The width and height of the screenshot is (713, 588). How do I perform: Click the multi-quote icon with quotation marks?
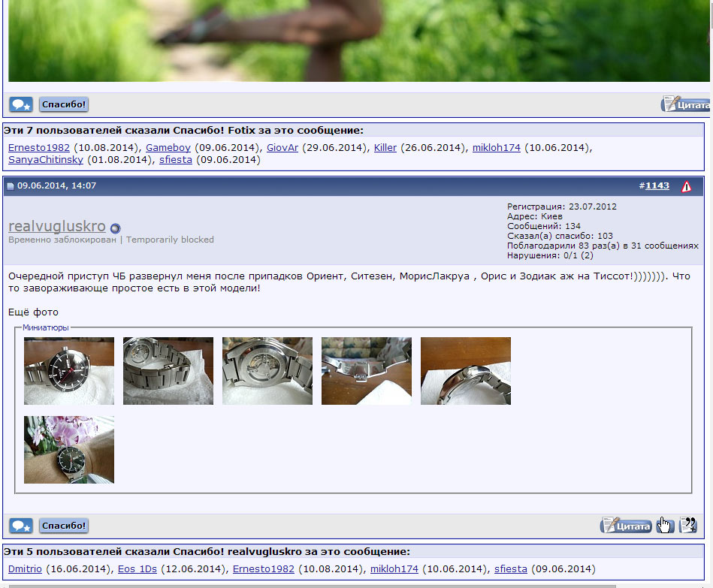click(688, 525)
